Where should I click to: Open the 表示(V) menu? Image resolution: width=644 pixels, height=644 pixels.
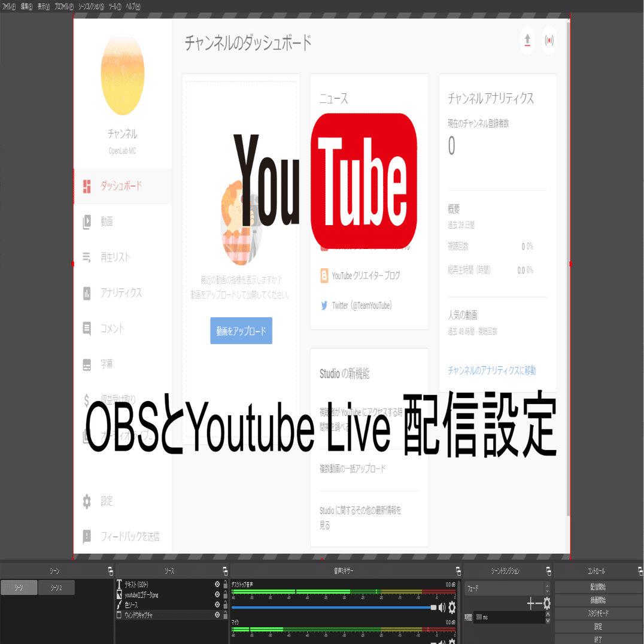tap(44, 7)
